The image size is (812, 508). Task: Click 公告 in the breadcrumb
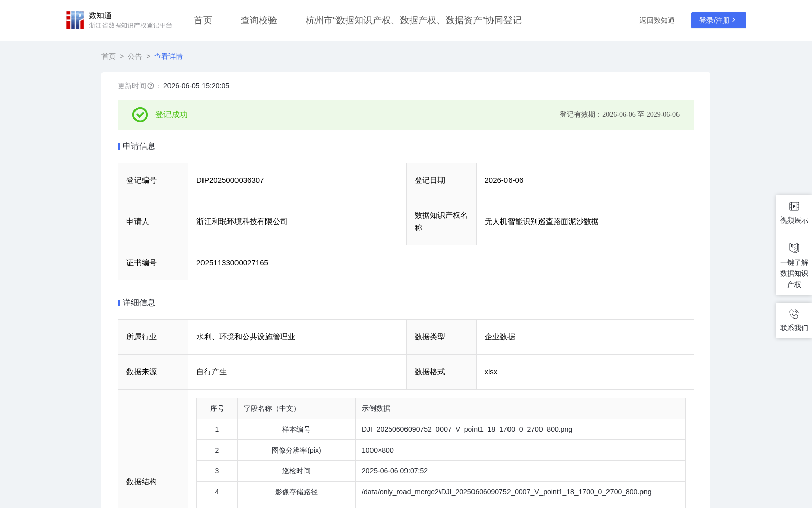click(x=135, y=56)
